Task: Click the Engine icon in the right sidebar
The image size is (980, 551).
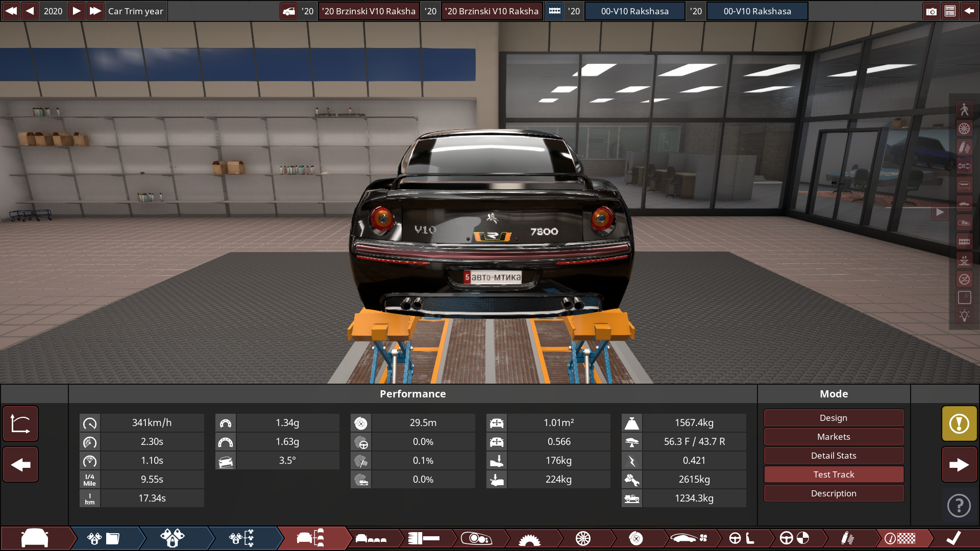Action: click(x=965, y=242)
